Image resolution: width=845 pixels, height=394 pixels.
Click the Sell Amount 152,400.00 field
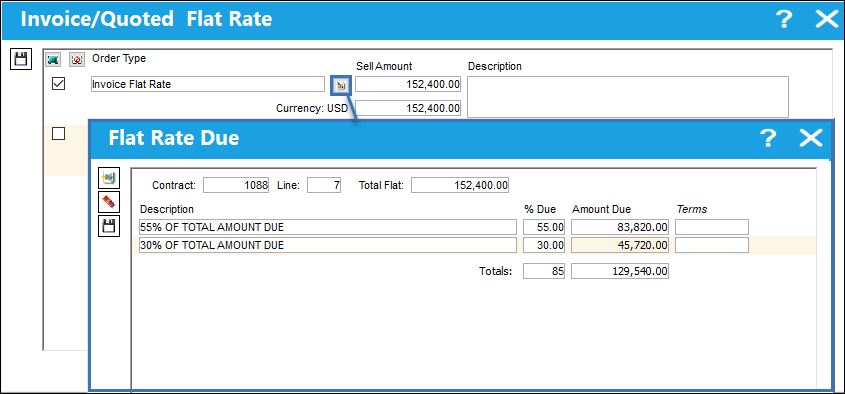click(408, 84)
